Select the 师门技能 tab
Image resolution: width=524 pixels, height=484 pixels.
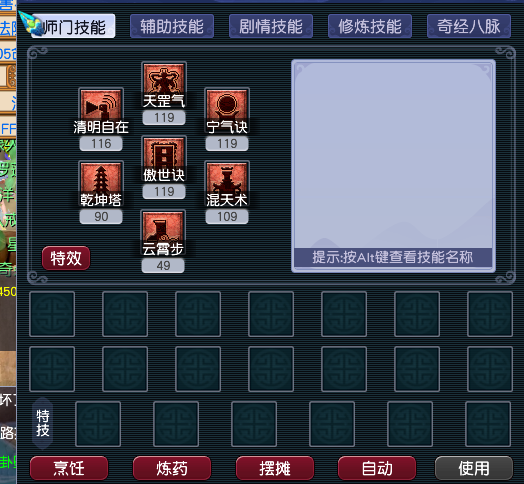(74, 26)
